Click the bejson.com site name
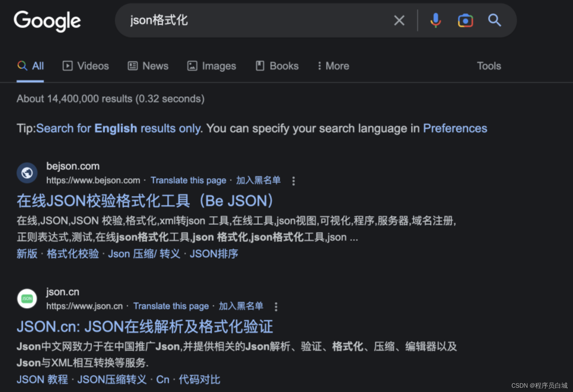Image resolution: width=573 pixels, height=392 pixels. (x=73, y=166)
